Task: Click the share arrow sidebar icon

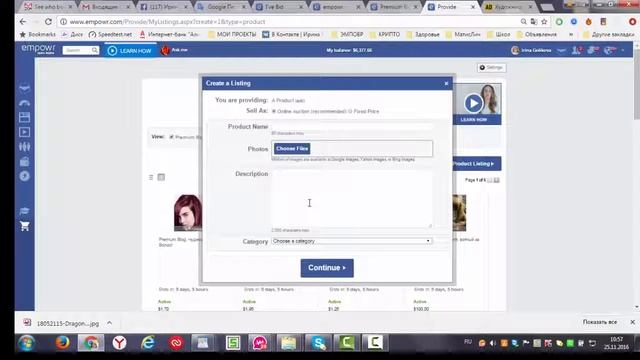Action: pos(24,103)
